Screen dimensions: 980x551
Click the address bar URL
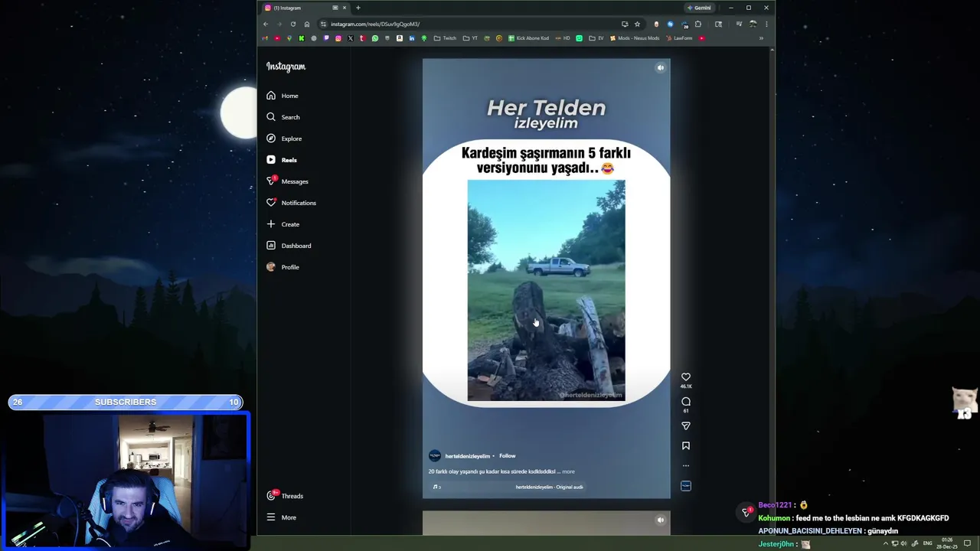(x=375, y=24)
